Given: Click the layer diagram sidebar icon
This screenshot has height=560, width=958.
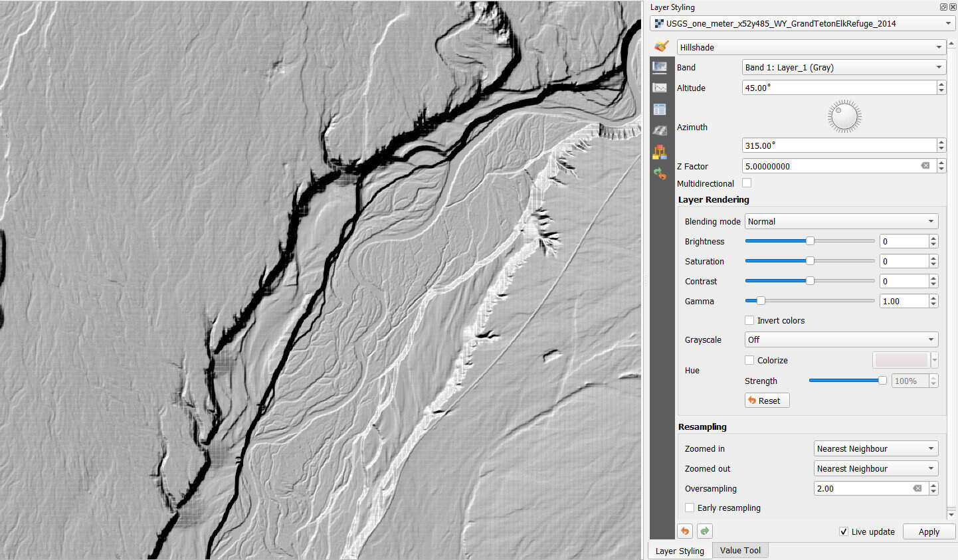Looking at the screenshot, I should [660, 152].
